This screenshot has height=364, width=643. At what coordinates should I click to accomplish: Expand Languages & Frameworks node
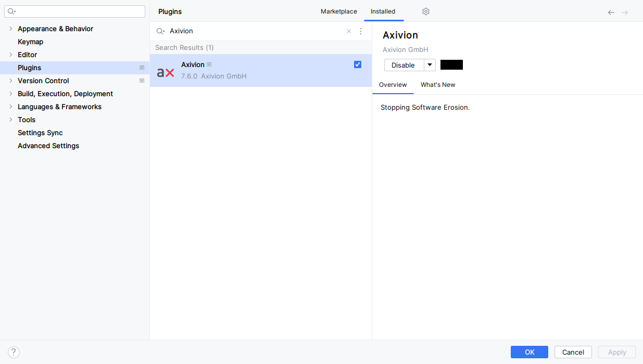click(10, 107)
